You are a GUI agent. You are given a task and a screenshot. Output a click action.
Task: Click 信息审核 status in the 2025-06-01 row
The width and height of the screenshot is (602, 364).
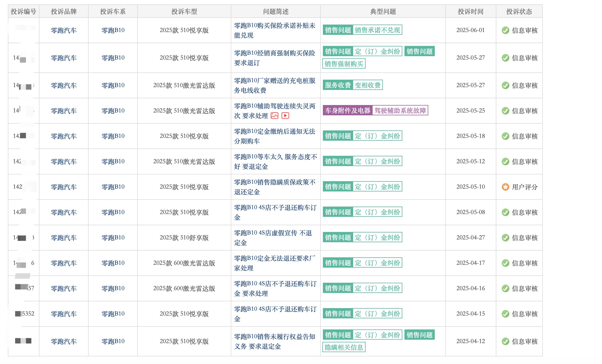[525, 30]
